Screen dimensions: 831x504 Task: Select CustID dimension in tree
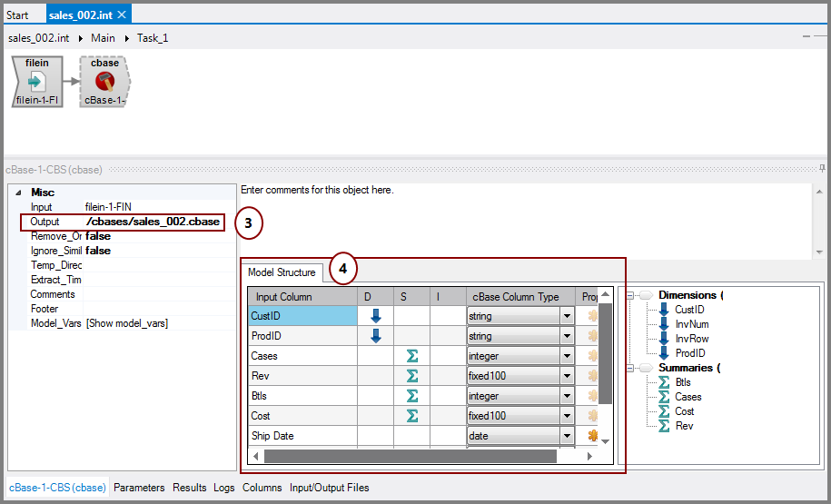click(689, 310)
